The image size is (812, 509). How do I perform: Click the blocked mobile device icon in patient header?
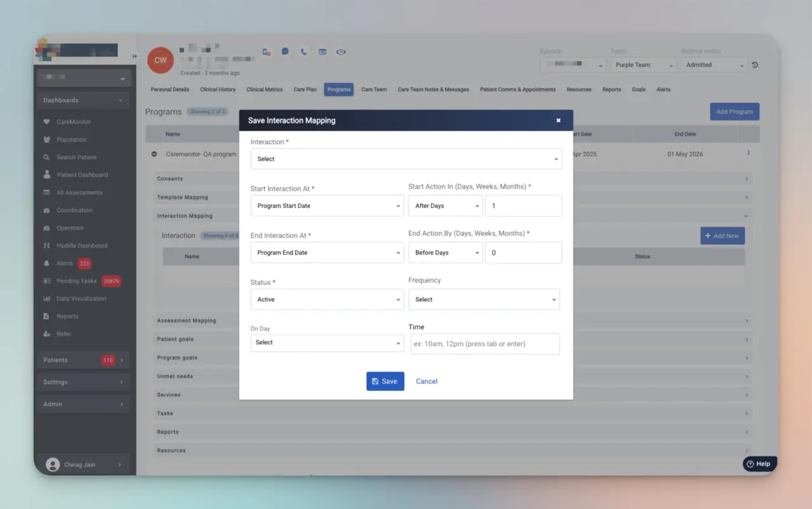(x=266, y=52)
